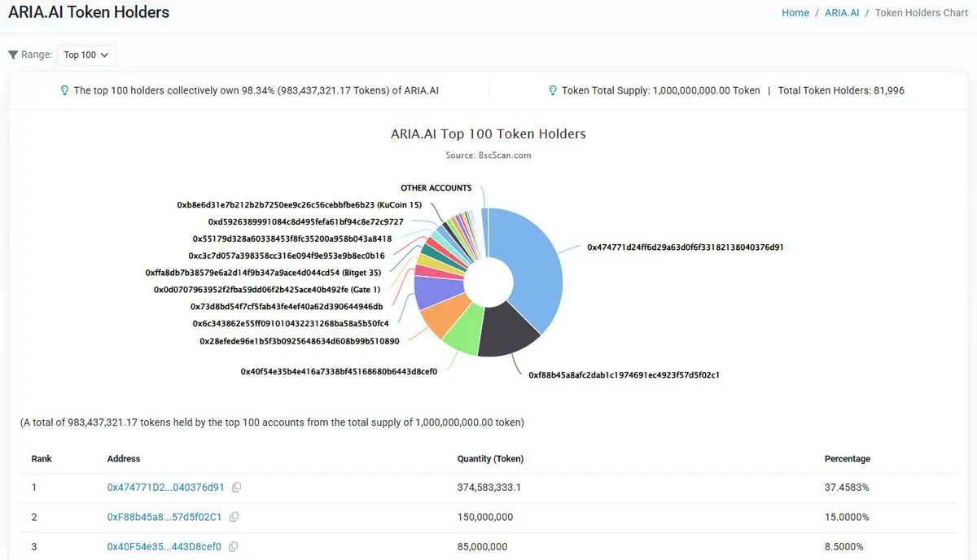
Task: Click the quantity 150,000,000 cell
Action: [x=485, y=517]
